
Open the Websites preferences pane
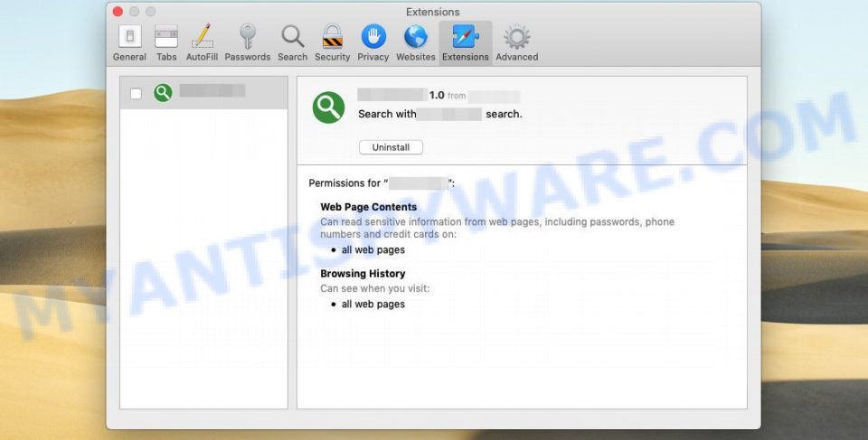pos(416,43)
